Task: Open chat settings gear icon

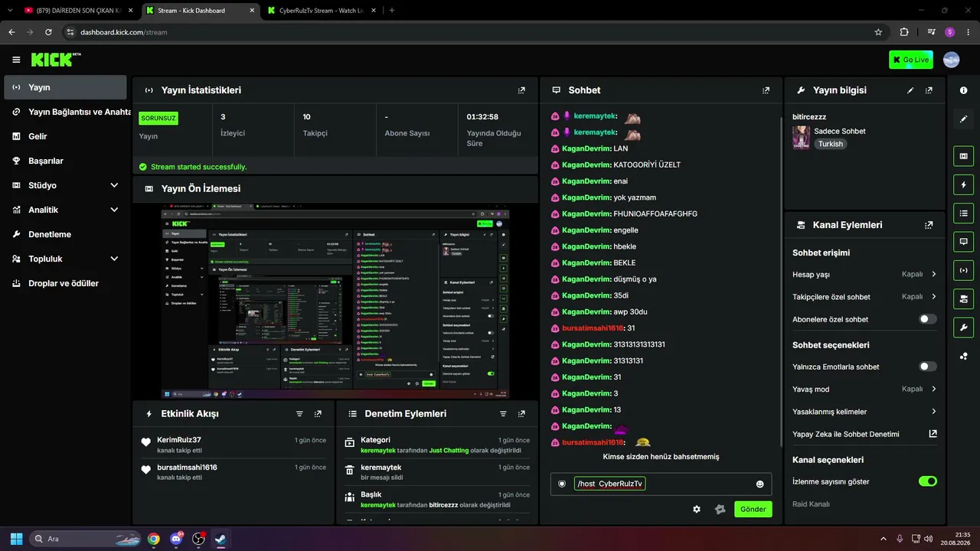Action: click(x=697, y=509)
